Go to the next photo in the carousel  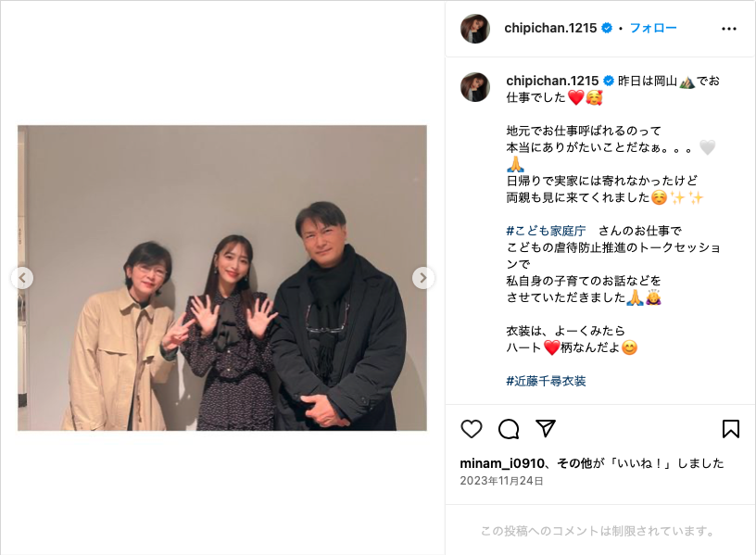(422, 278)
